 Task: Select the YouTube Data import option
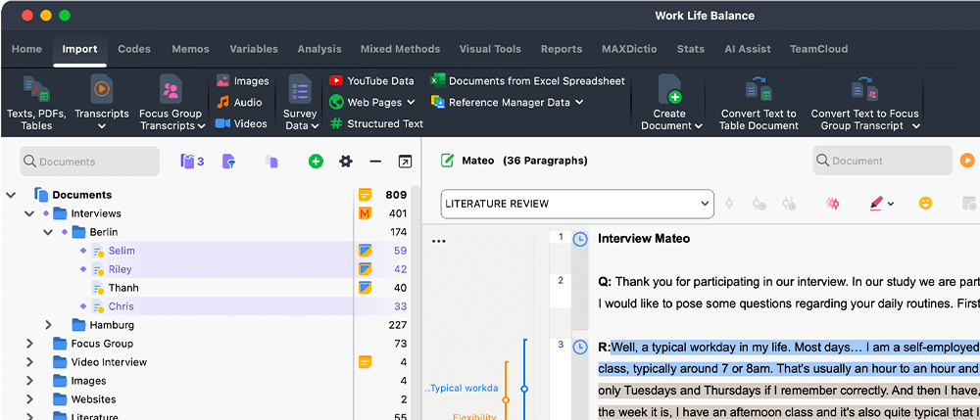pyautogui.click(x=371, y=81)
